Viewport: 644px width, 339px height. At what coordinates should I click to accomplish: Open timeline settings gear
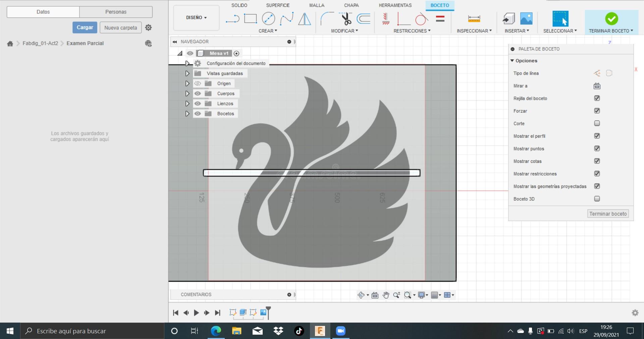[x=635, y=313]
